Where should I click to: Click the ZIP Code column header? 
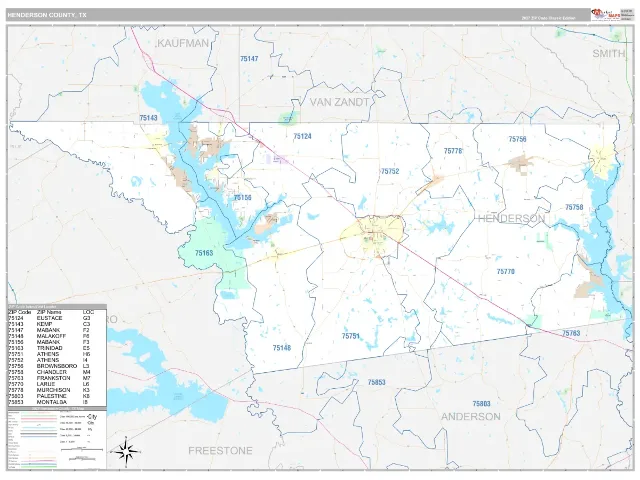[x=20, y=312]
